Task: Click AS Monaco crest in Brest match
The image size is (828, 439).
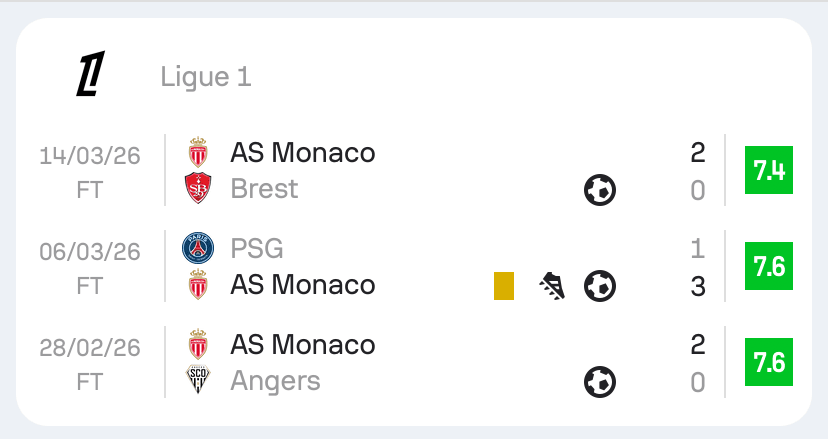Action: 199,152
